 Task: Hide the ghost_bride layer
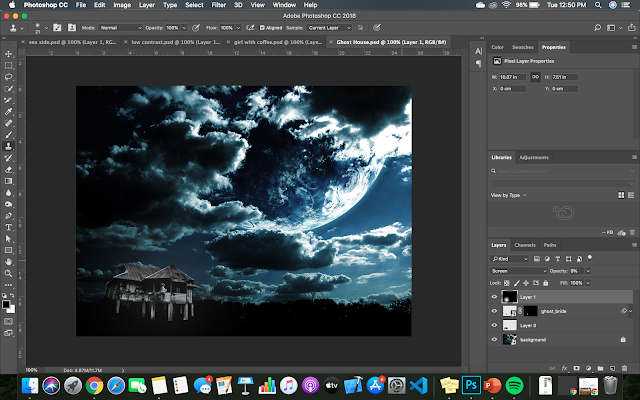(494, 311)
